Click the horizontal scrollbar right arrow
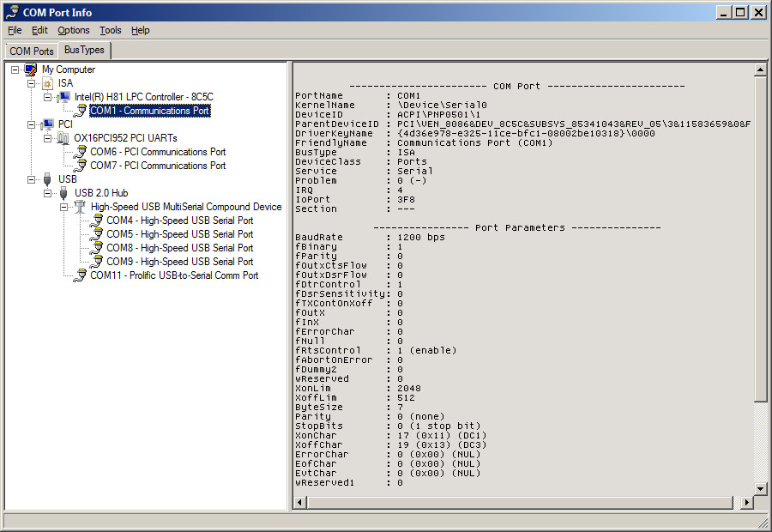 coord(746,502)
